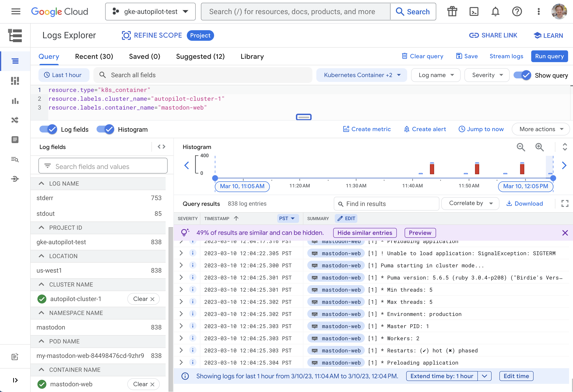Click the SHARE LINK link

493,35
